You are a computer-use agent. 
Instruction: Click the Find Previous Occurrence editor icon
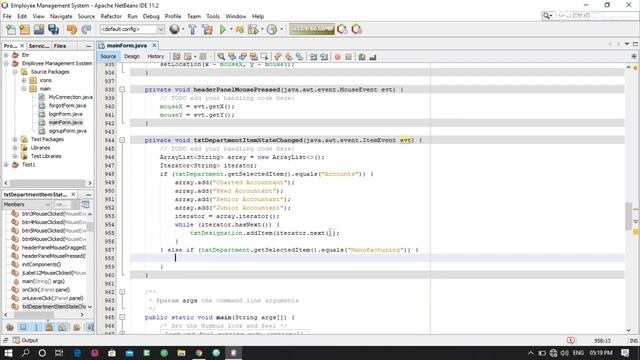[232, 57]
